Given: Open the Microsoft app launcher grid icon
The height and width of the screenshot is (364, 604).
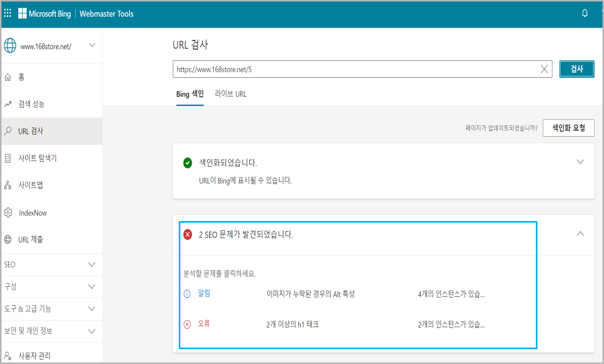Looking at the screenshot, I should (7, 12).
